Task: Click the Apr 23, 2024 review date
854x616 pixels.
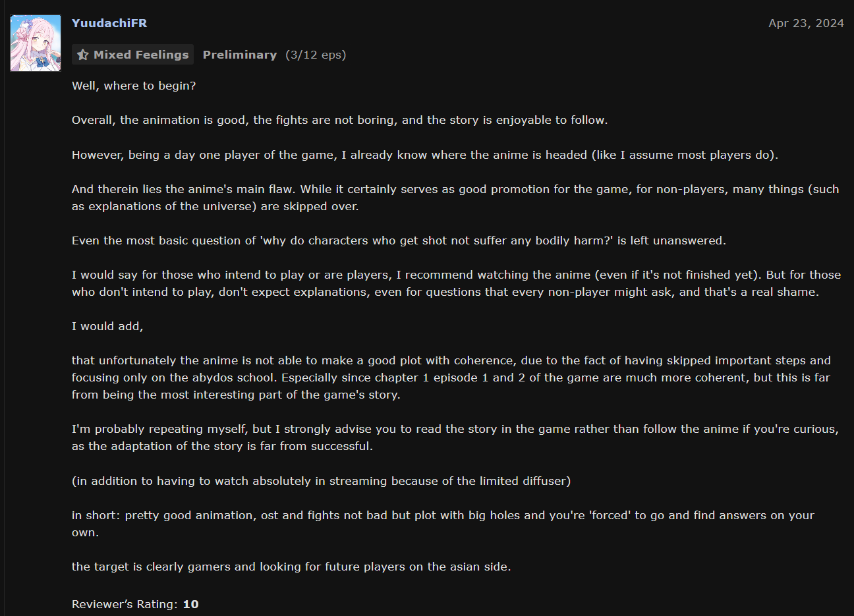Action: pyautogui.click(x=806, y=23)
